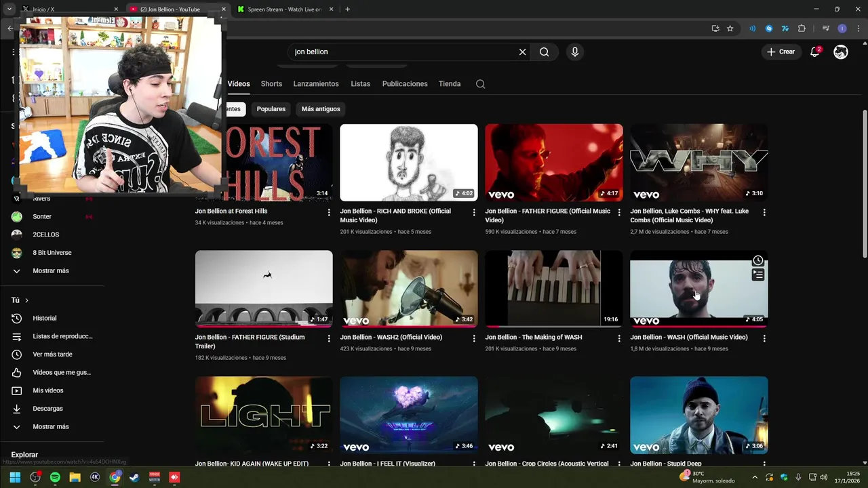Open the Tú section chevron

click(x=26, y=300)
